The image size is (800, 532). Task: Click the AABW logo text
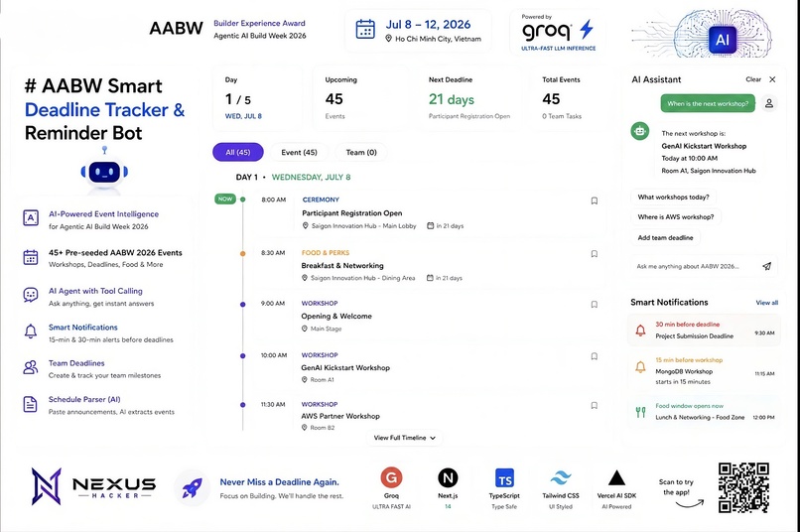click(x=176, y=28)
